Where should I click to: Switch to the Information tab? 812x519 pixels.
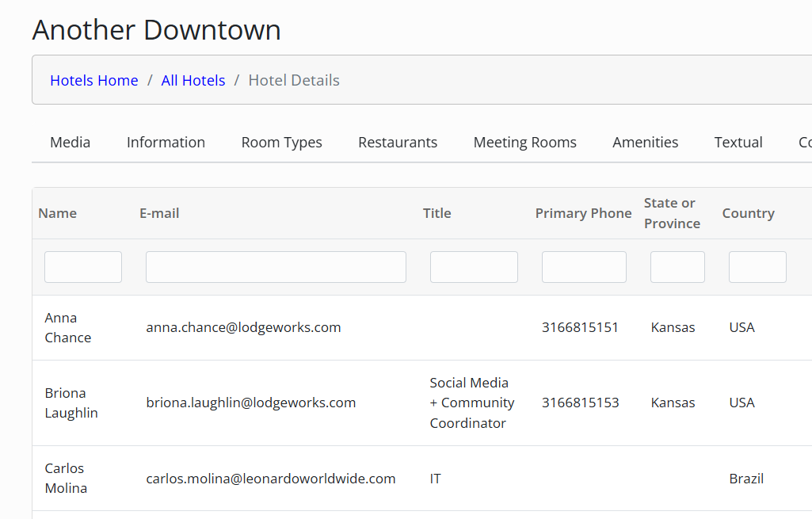[x=166, y=142]
